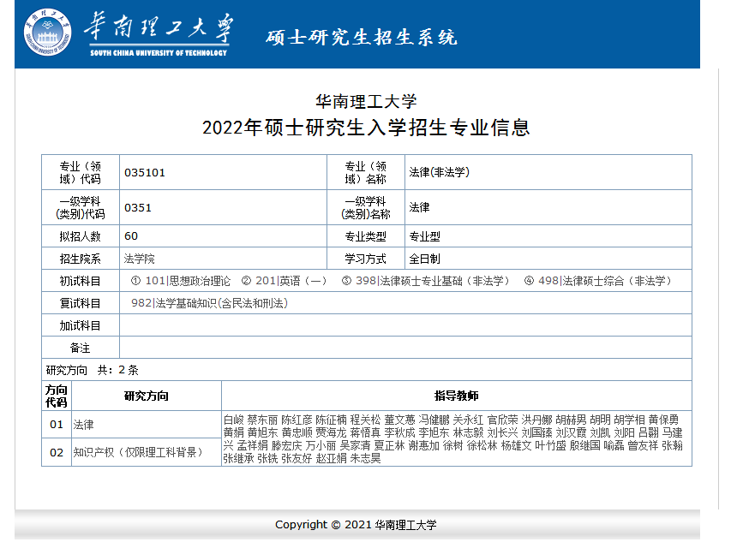This screenshot has width=731, height=560.
Task: Click the 专业型 major type value
Action: coord(424,236)
